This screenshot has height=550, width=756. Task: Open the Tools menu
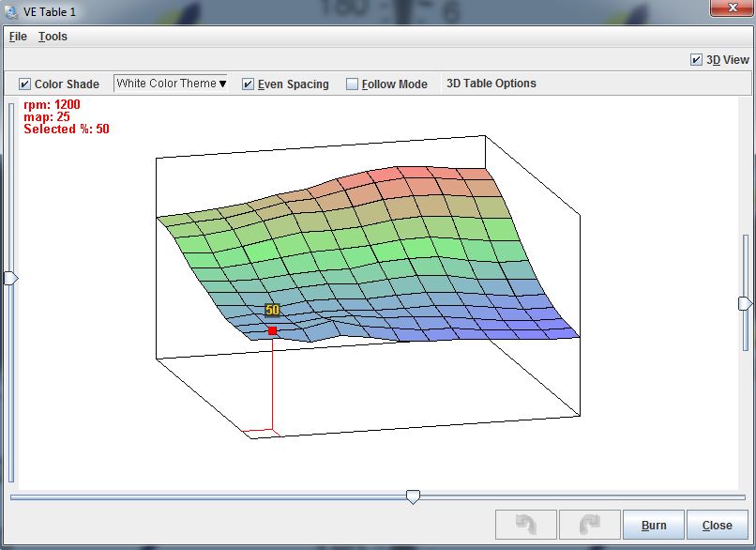pyautogui.click(x=53, y=37)
